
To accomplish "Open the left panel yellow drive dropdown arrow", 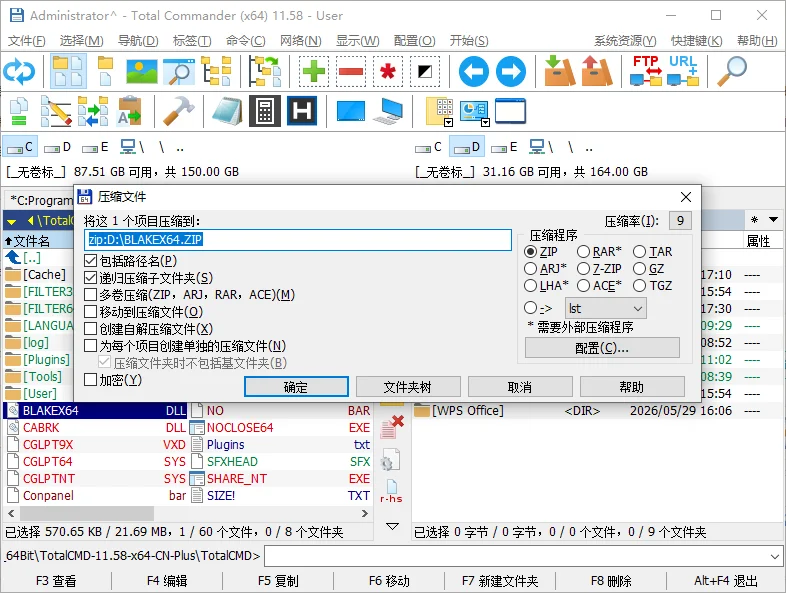I will 12,221.
